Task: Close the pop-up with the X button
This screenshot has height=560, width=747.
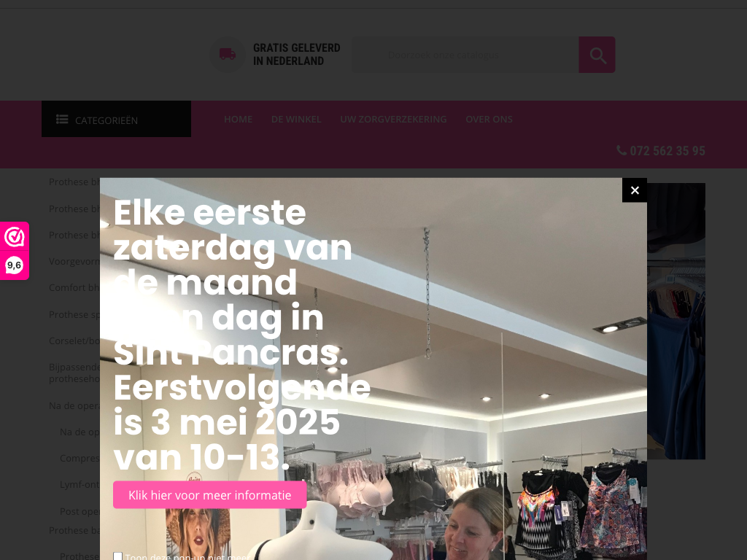Action: [x=634, y=190]
